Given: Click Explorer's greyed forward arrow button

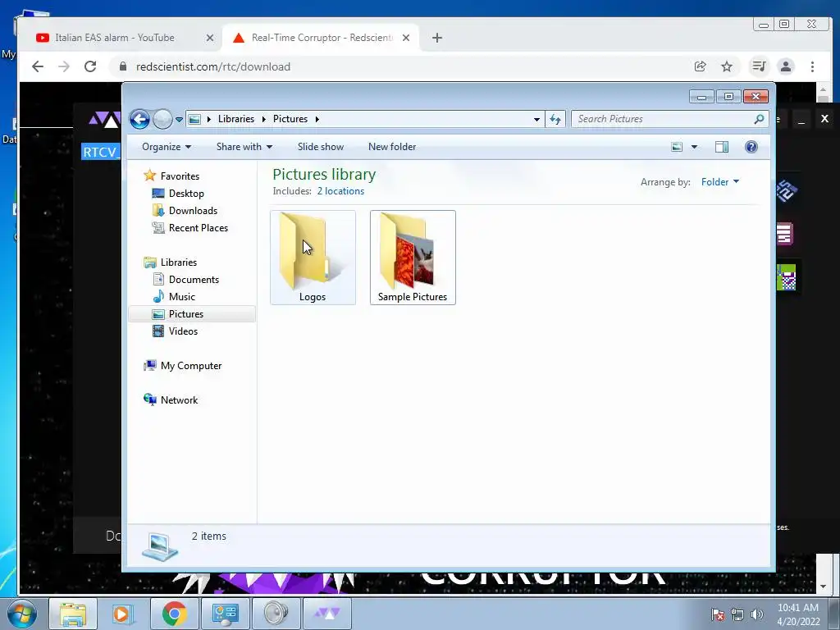Looking at the screenshot, I should click(x=162, y=119).
